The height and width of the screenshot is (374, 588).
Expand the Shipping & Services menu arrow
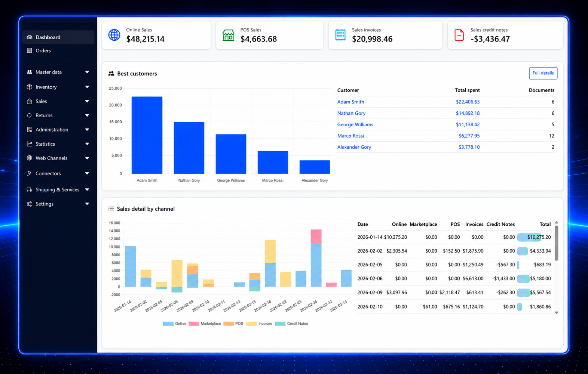click(87, 190)
